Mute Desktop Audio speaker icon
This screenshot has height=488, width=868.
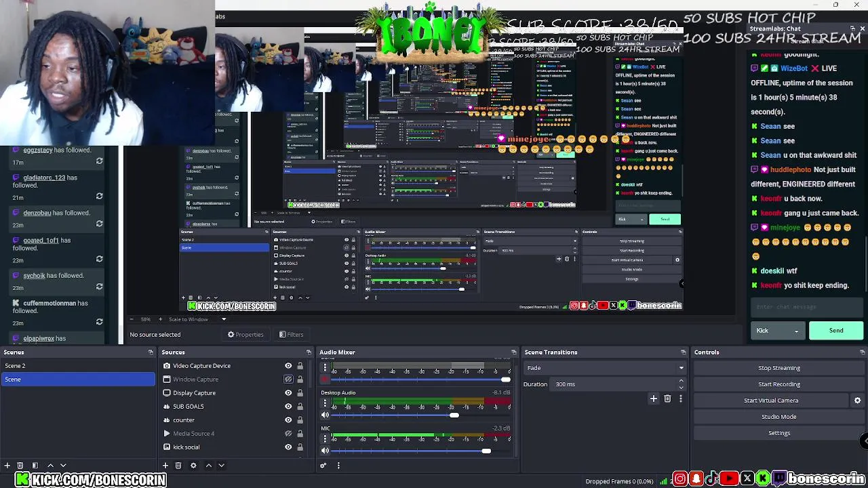(x=325, y=415)
